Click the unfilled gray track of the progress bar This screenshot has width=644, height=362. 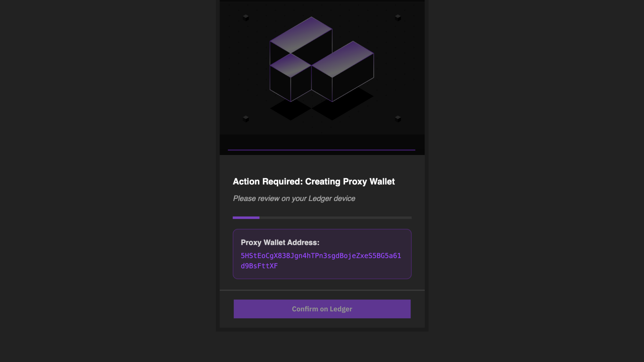pyautogui.click(x=335, y=218)
